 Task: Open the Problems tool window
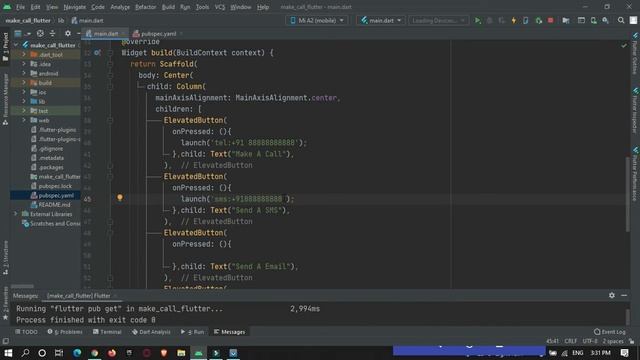pos(65,332)
